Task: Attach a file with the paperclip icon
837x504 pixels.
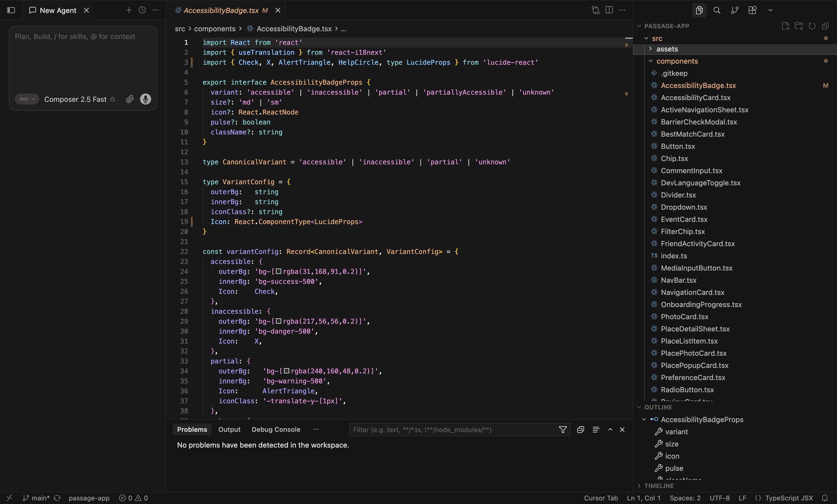Action: [x=130, y=99]
